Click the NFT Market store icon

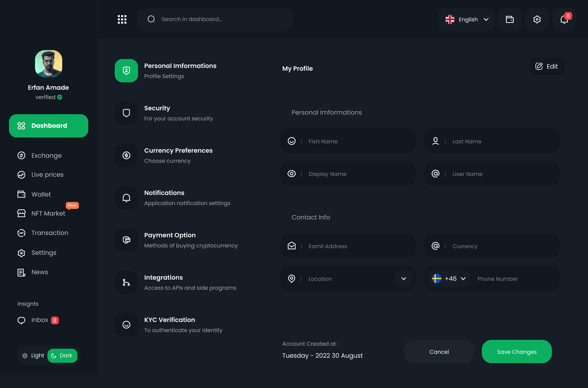(21, 213)
